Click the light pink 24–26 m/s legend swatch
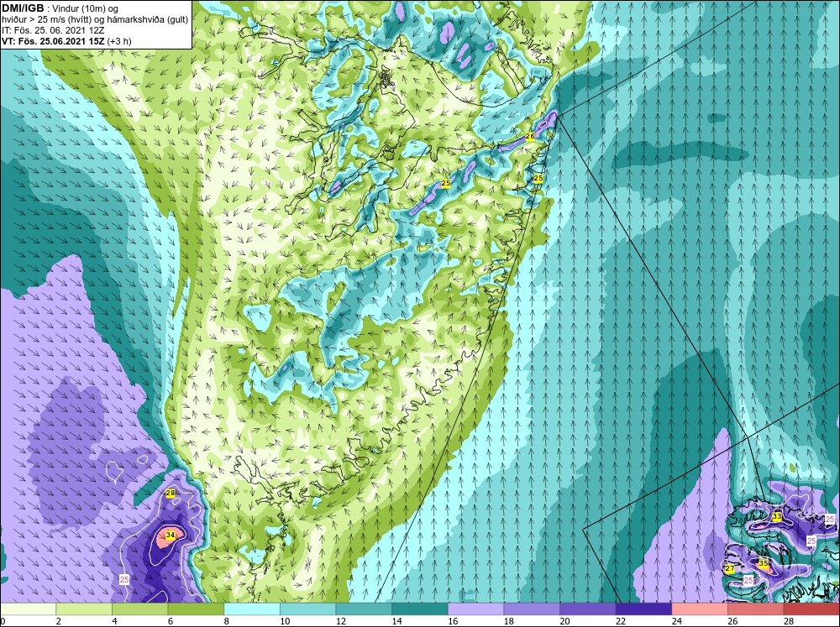Screen dimensions: 840x627 [700, 609]
